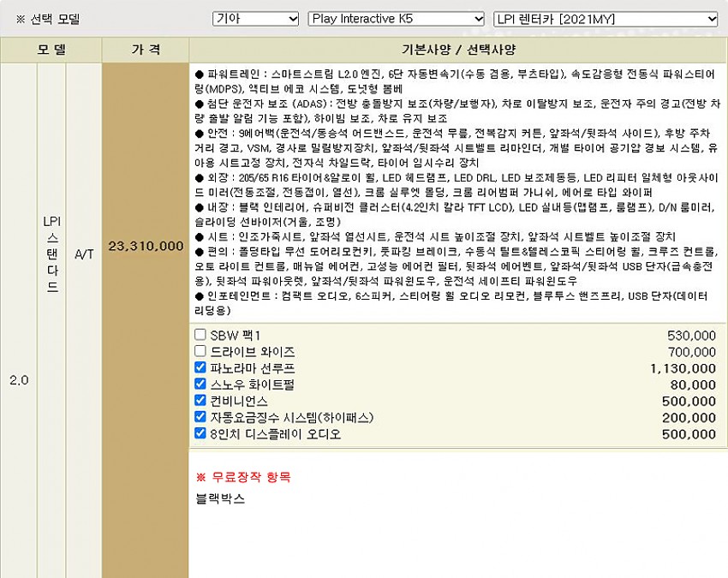This screenshot has width=728, height=578.
Task: Check the 드라이브 와이즈 option
Action: tap(200, 351)
